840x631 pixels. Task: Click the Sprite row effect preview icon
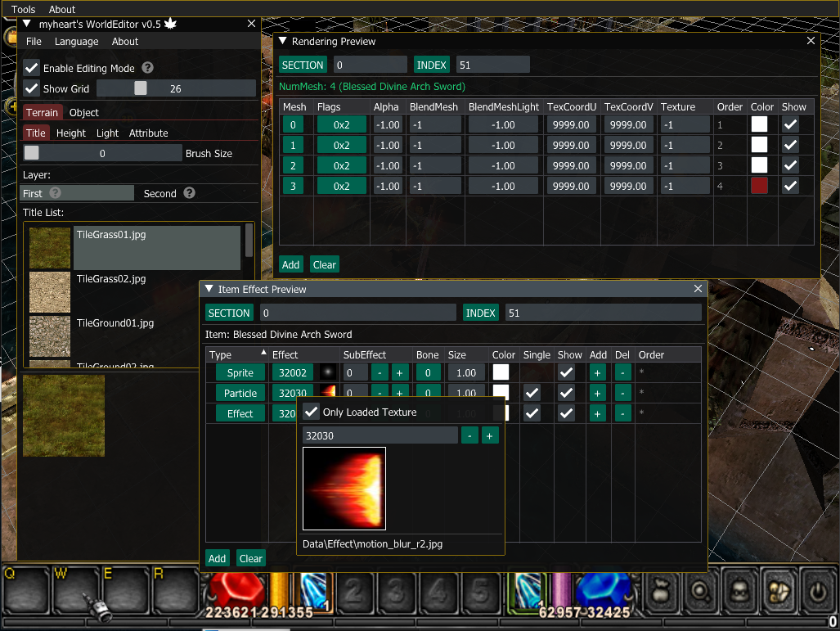pyautogui.click(x=329, y=372)
